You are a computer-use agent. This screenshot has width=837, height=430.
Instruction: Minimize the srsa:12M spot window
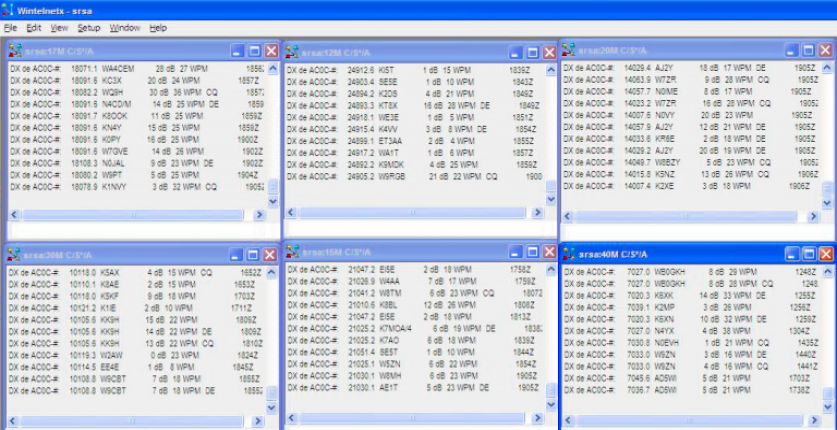pyautogui.click(x=514, y=51)
